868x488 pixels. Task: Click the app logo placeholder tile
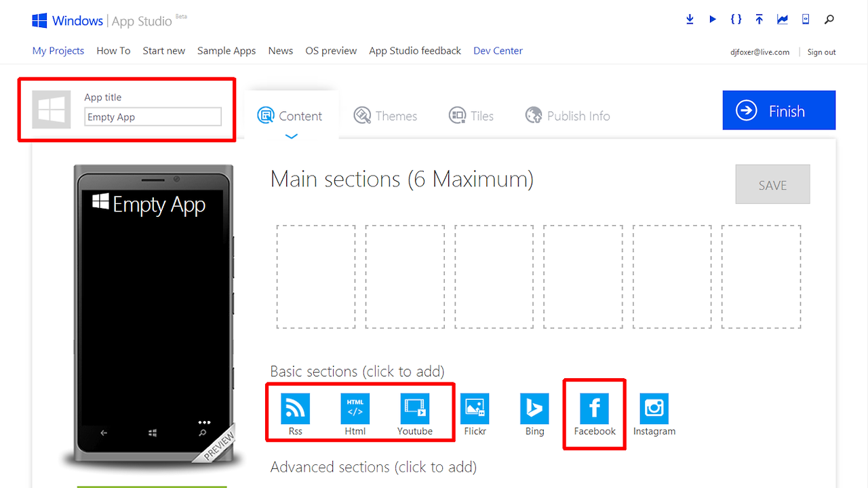pyautogui.click(x=52, y=109)
